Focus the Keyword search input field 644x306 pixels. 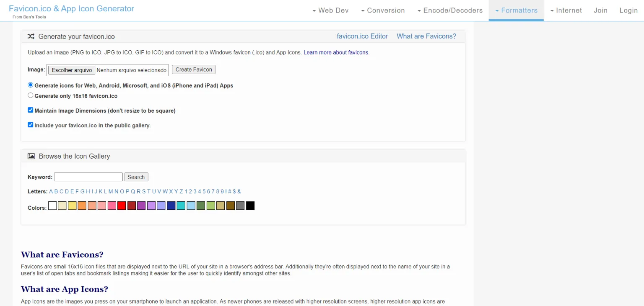click(88, 177)
